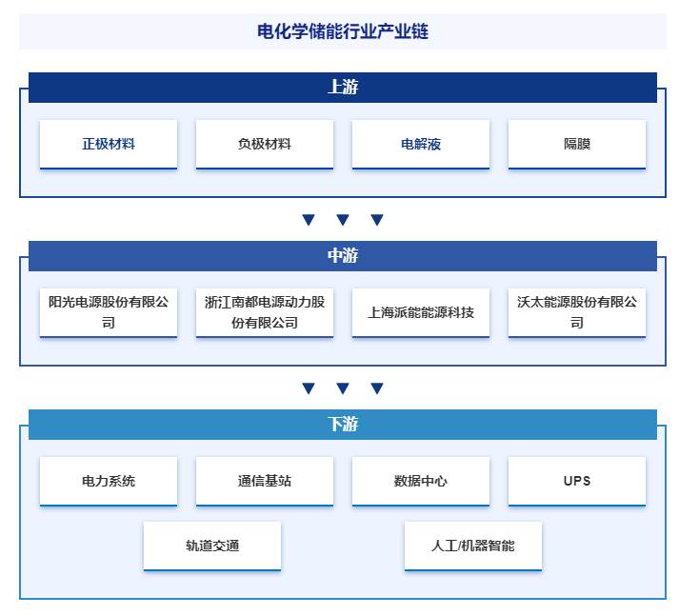The image size is (679, 616).
Task: Click the 隔膜 card
Action: pyautogui.click(x=577, y=144)
